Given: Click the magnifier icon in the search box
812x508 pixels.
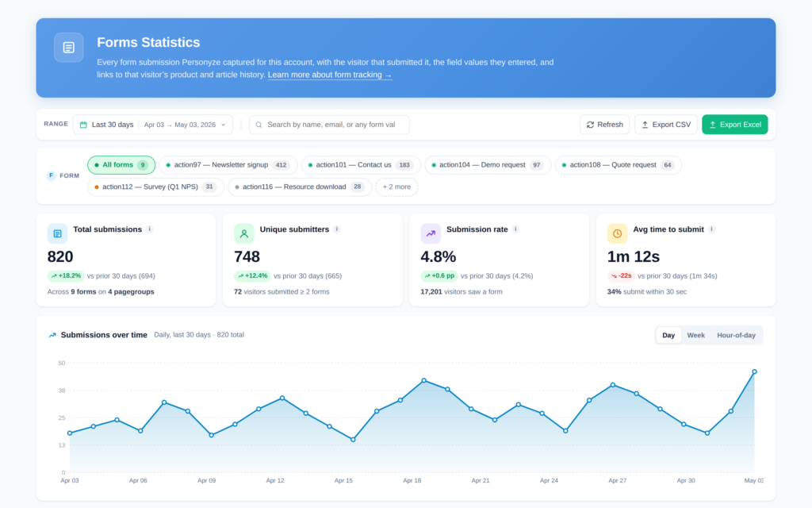Looking at the screenshot, I should coord(259,125).
